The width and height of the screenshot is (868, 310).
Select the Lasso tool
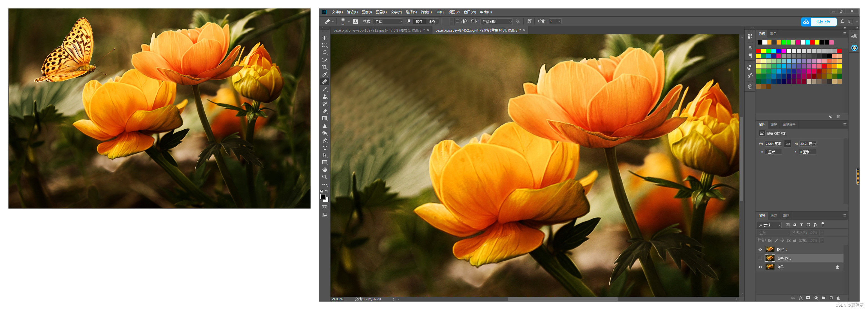pyautogui.click(x=325, y=53)
